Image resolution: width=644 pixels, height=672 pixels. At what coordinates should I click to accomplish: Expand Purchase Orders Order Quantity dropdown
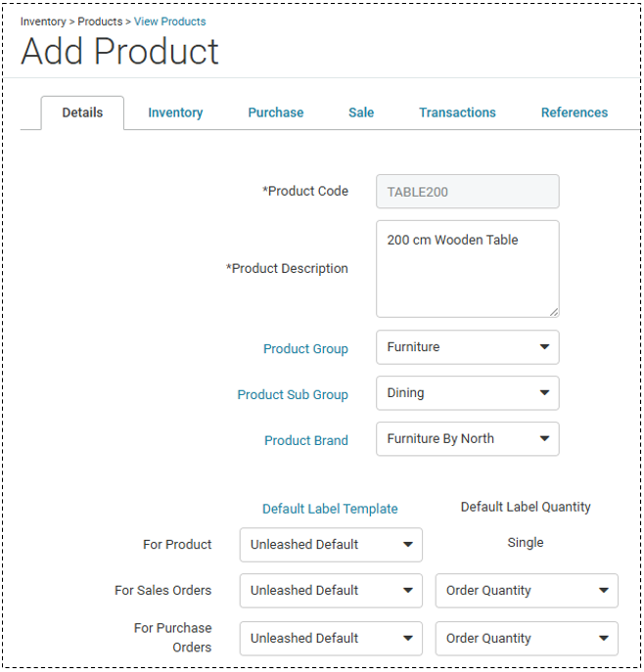click(527, 639)
